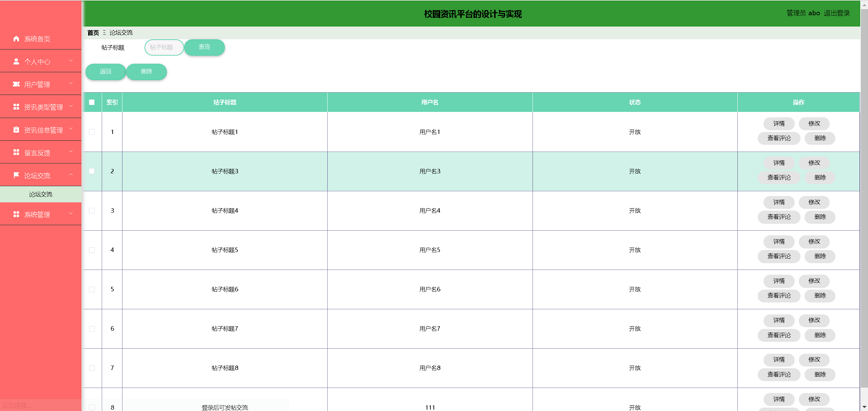
Task: Click the person icon for 个人中心
Action: [16, 61]
